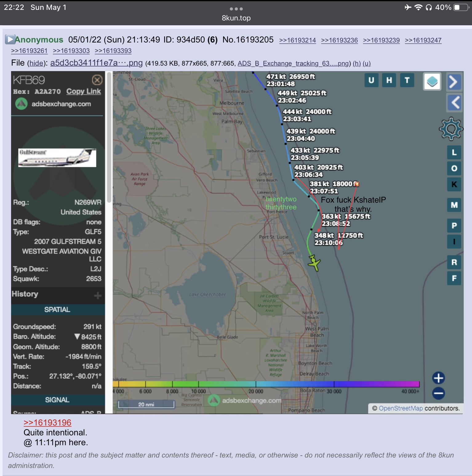Expand the History section plus icon
The width and height of the screenshot is (472, 476).
point(98,296)
